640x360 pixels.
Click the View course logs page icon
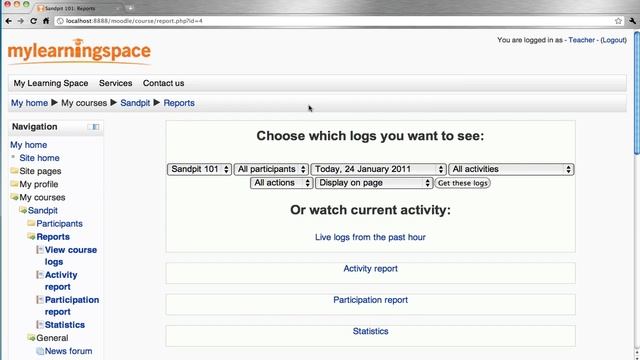coord(40,250)
